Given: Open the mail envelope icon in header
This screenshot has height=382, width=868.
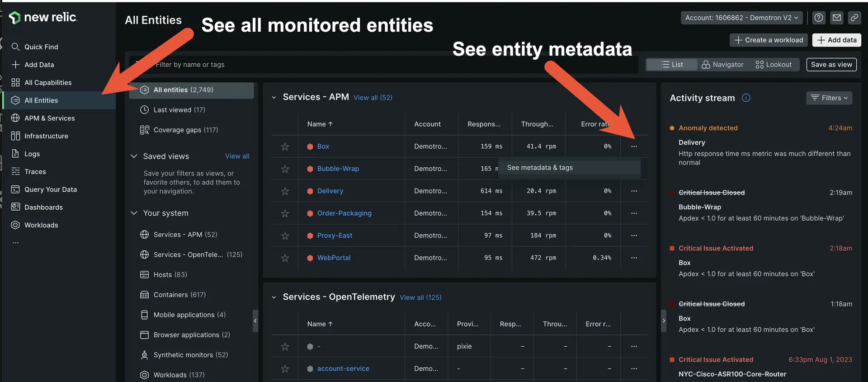Looking at the screenshot, I should 837,18.
